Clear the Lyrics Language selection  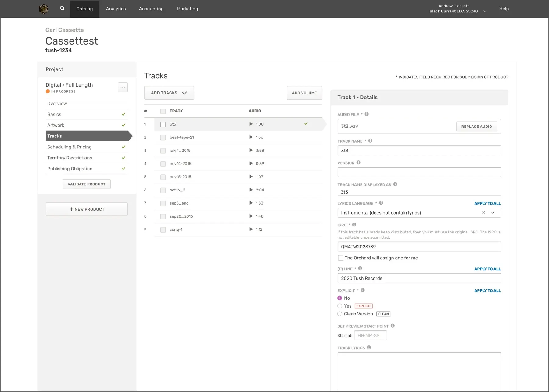(483, 212)
